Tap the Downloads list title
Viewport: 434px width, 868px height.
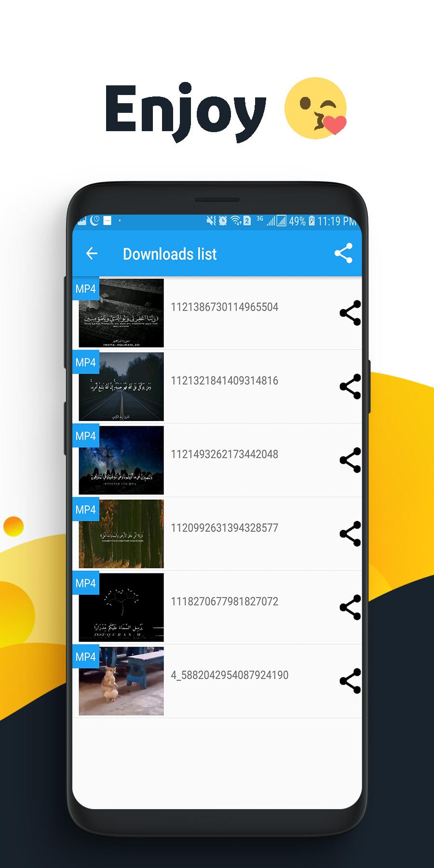170,254
